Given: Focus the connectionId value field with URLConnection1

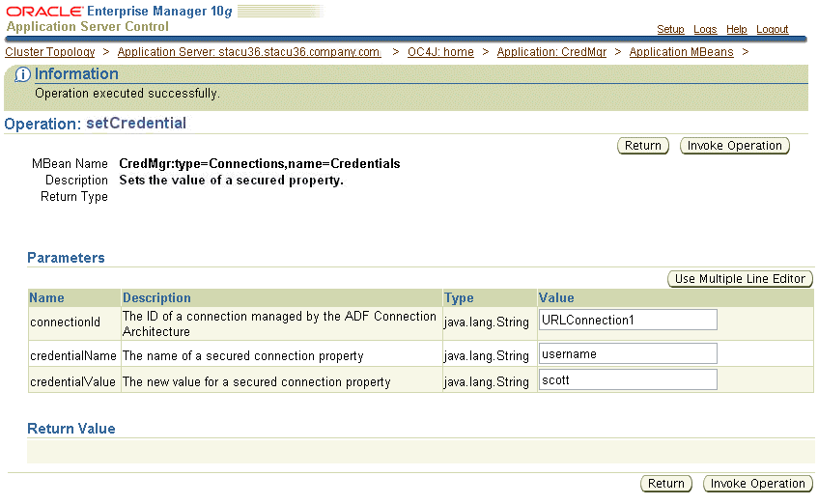Looking at the screenshot, I should [628, 320].
